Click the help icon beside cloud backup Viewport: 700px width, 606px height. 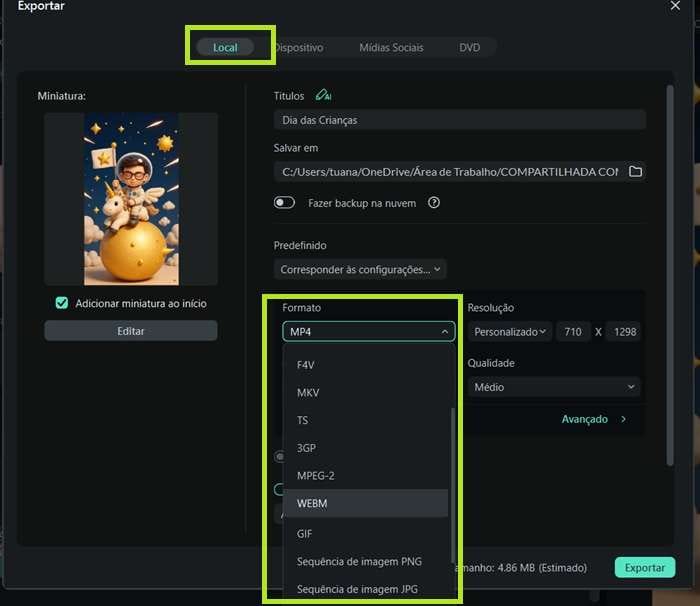tap(434, 202)
